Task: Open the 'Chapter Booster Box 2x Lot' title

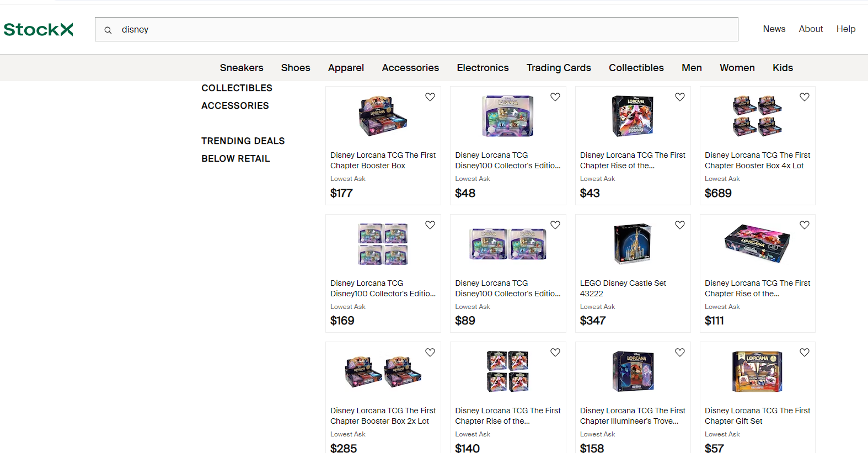Action: coord(383,416)
